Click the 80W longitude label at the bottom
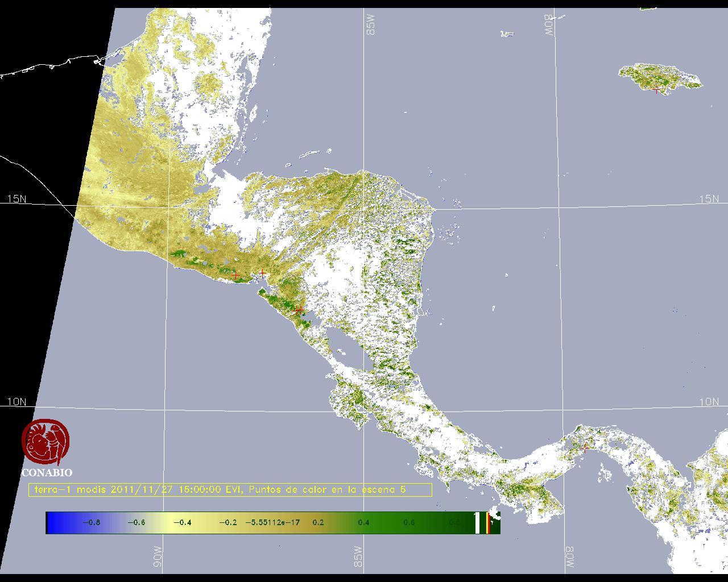Image resolution: width=728 pixels, height=582 pixels. pos(568,556)
